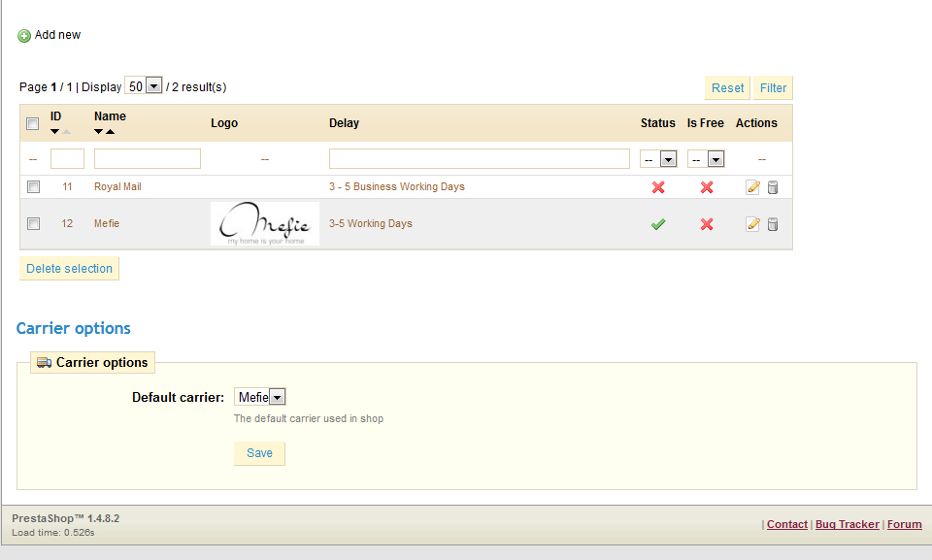Image resolution: width=932 pixels, height=560 pixels.
Task: Click the Royal Mail name cell
Action: pyautogui.click(x=117, y=186)
